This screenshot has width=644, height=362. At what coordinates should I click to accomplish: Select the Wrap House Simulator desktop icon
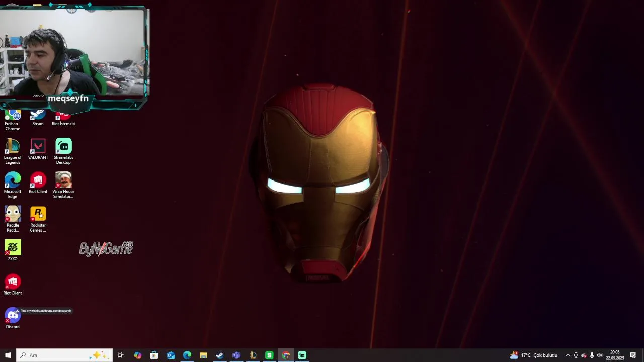pyautogui.click(x=63, y=186)
